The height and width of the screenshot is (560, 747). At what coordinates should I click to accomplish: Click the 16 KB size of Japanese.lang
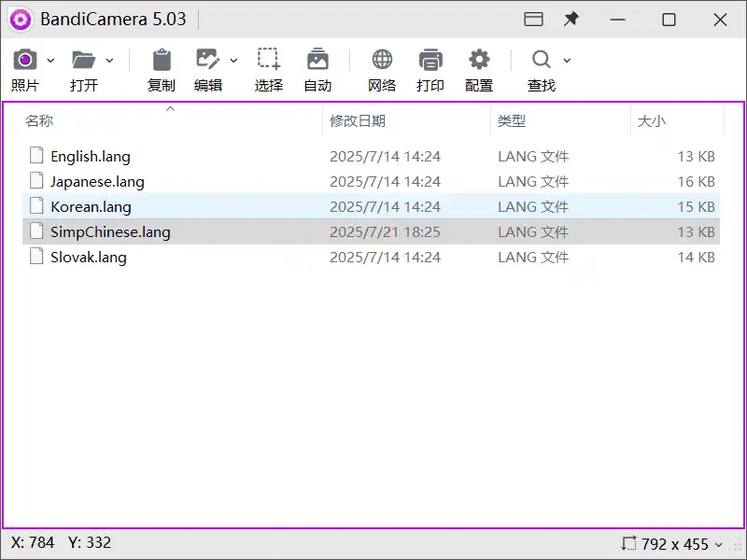696,181
